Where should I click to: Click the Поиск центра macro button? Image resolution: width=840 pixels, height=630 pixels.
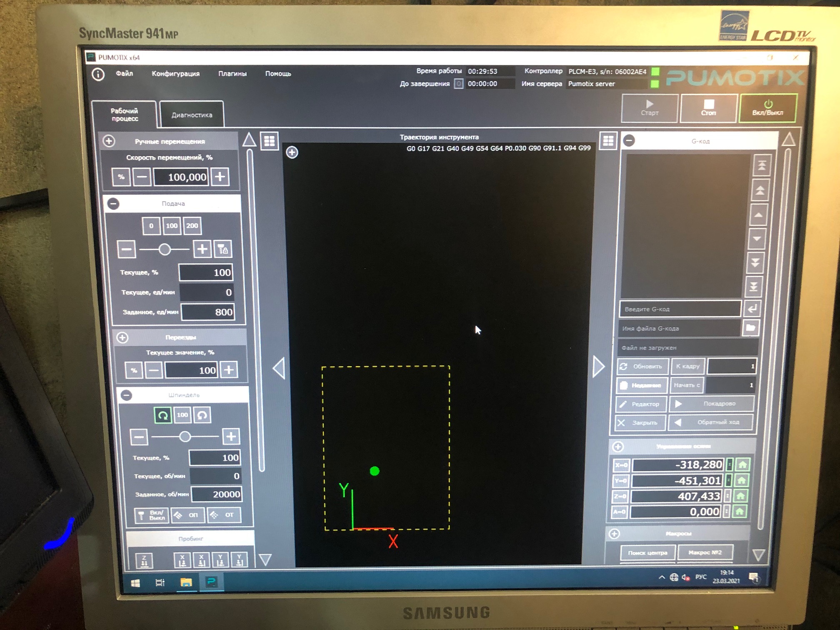[x=647, y=552]
